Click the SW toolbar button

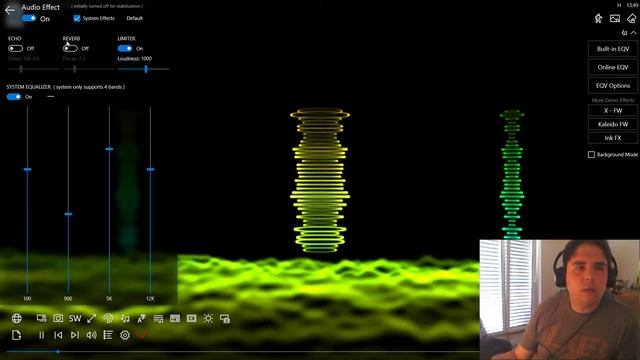pos(75,318)
